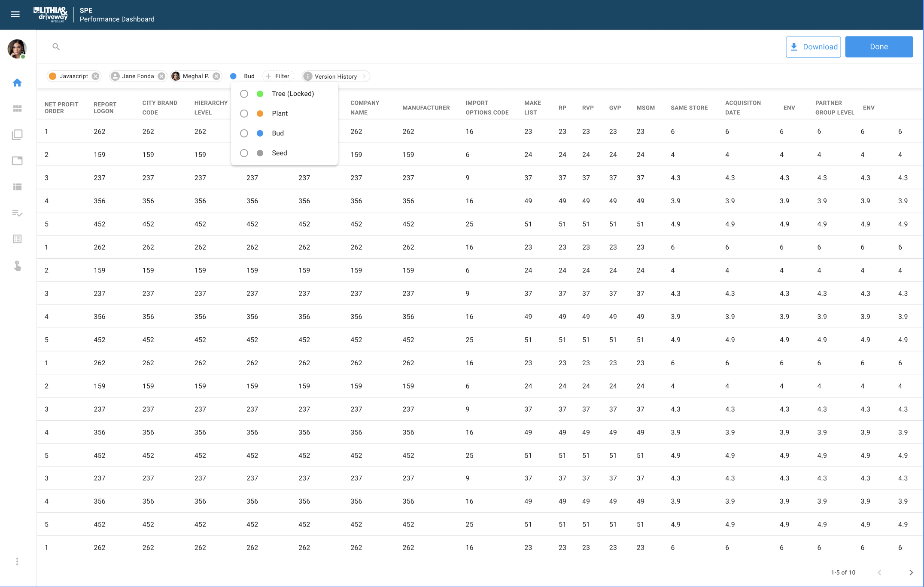Click the touch pointer sidebar icon
Viewport: 924px width, 587px height.
tap(17, 266)
